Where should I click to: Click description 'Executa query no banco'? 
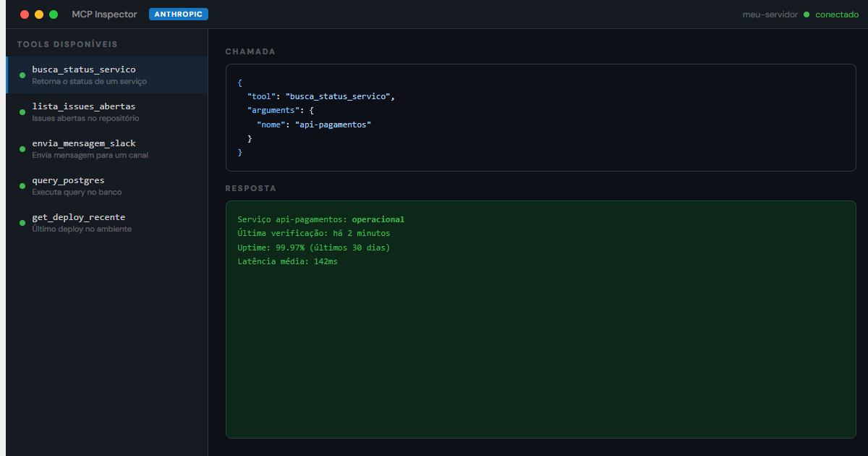click(77, 192)
